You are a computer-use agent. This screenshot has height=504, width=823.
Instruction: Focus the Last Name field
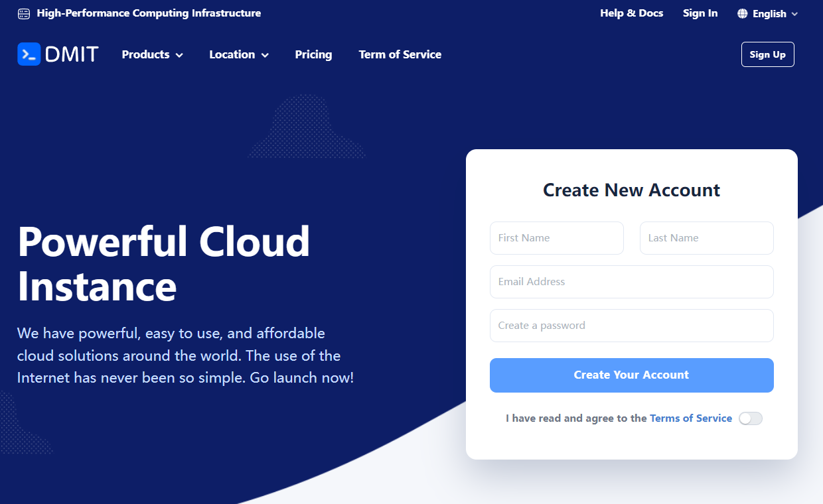[x=707, y=238]
